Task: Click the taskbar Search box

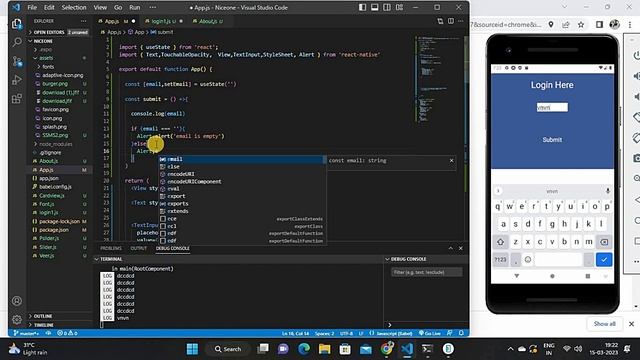Action: [228, 349]
